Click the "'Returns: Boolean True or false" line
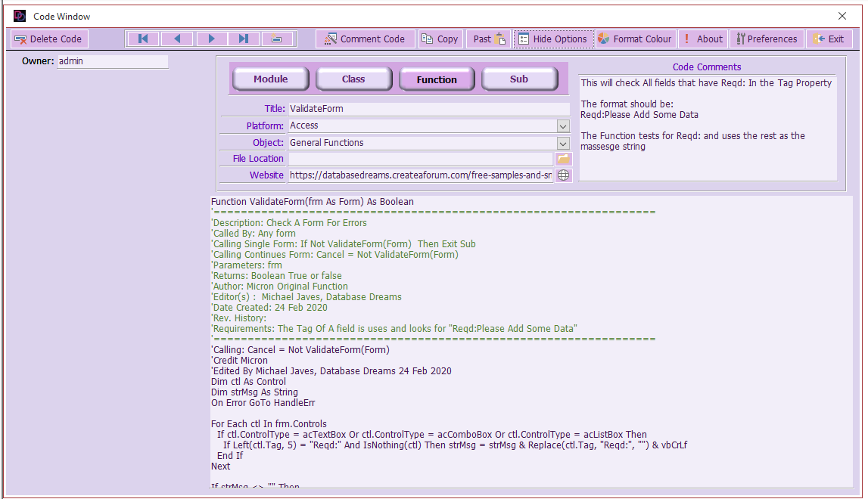The height and width of the screenshot is (499, 868). pyautogui.click(x=276, y=275)
